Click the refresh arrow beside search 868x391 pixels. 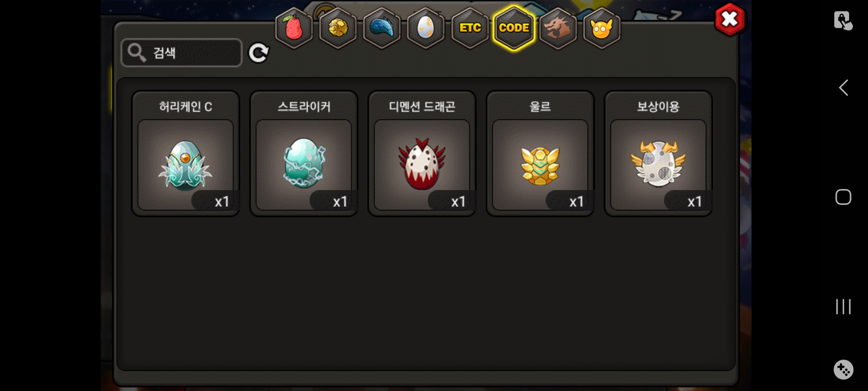pyautogui.click(x=259, y=53)
